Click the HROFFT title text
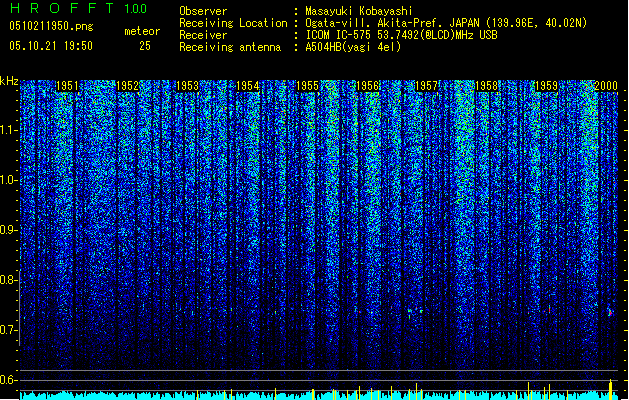 tap(62, 8)
